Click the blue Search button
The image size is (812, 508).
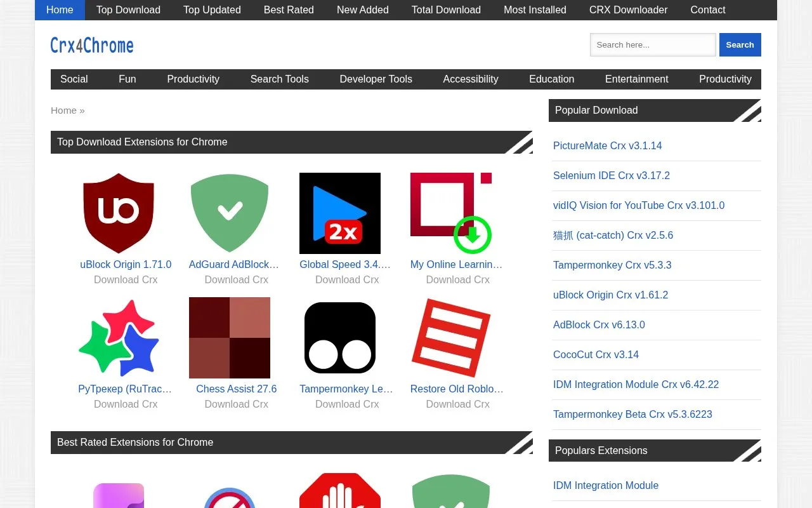pyautogui.click(x=740, y=45)
